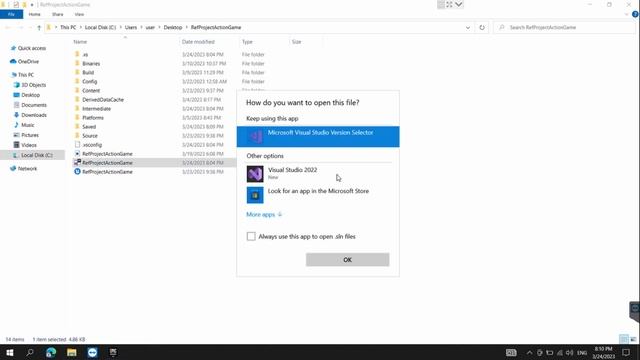Select the DerivedDataCache folder
640x360 pixels.
102,100
